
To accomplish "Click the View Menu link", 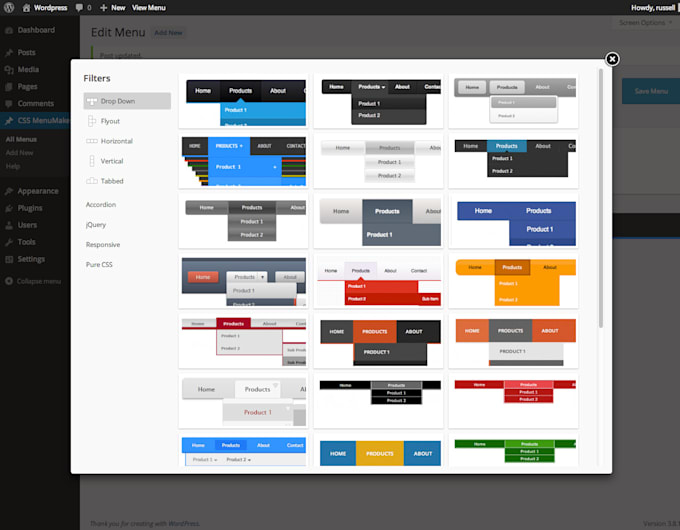I will point(149,7).
